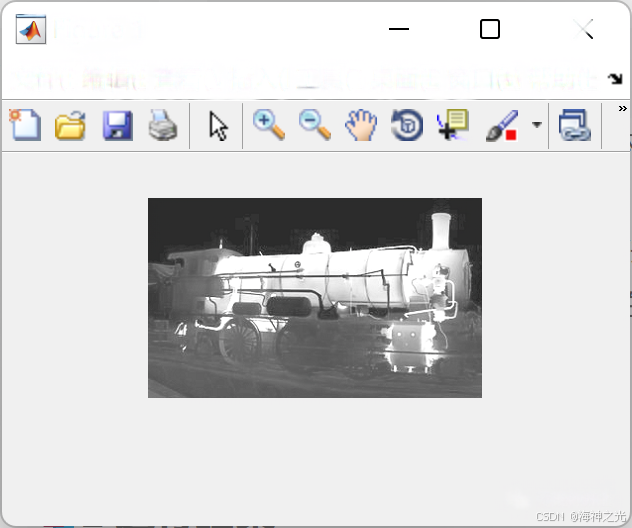The width and height of the screenshot is (632, 528).
Task: Close the figure window
Action: (584, 29)
